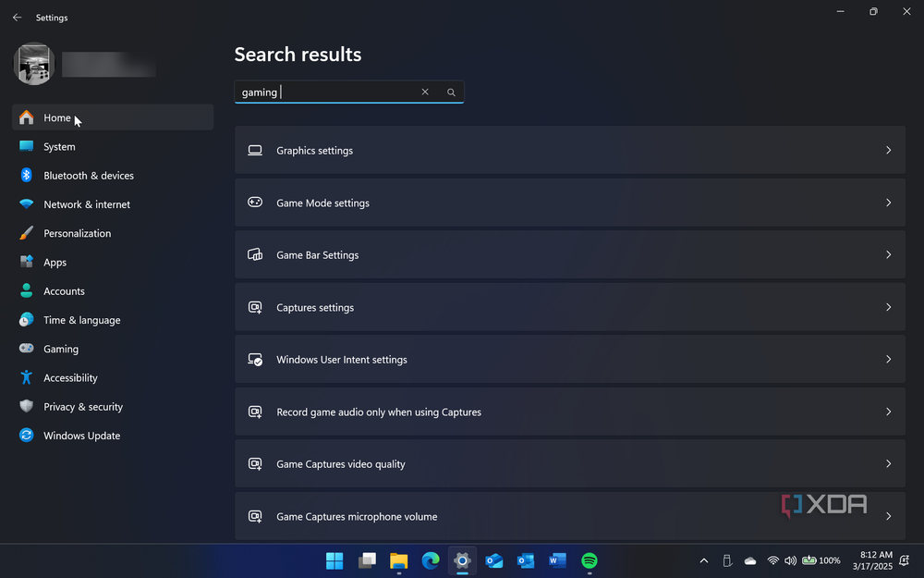Click the magnifier icon to run the search
Viewport: 924px width, 578px height.
451,92
